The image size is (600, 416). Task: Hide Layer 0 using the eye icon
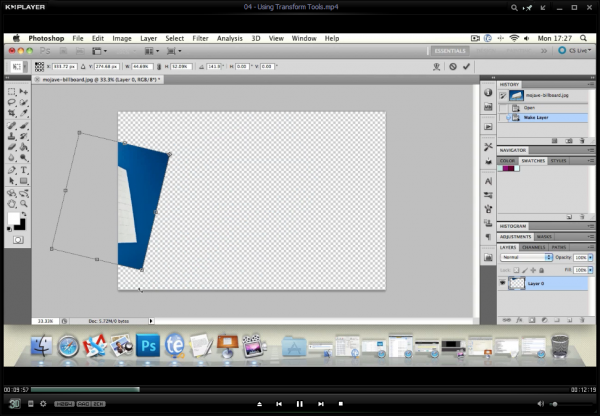[x=503, y=284]
